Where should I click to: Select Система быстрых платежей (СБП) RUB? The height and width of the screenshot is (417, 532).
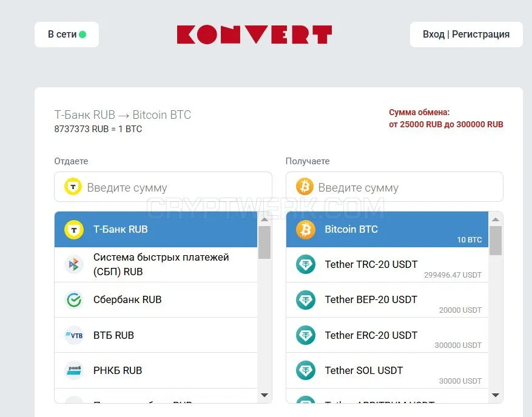click(x=156, y=264)
